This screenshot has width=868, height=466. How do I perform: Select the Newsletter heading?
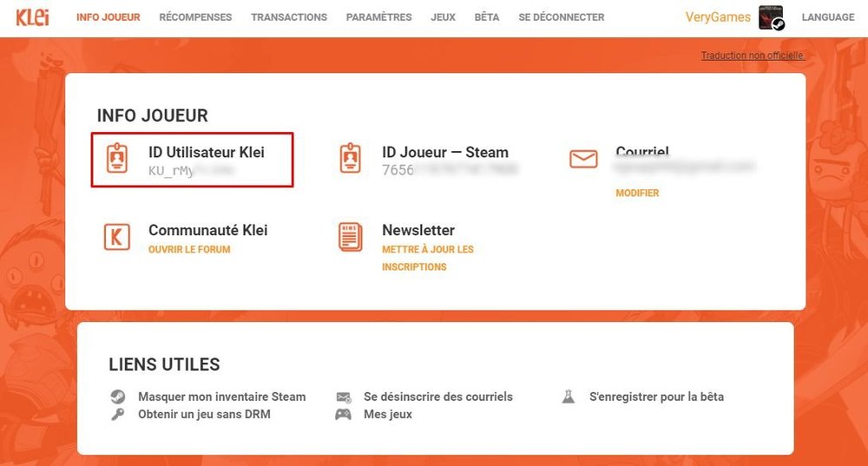418,230
